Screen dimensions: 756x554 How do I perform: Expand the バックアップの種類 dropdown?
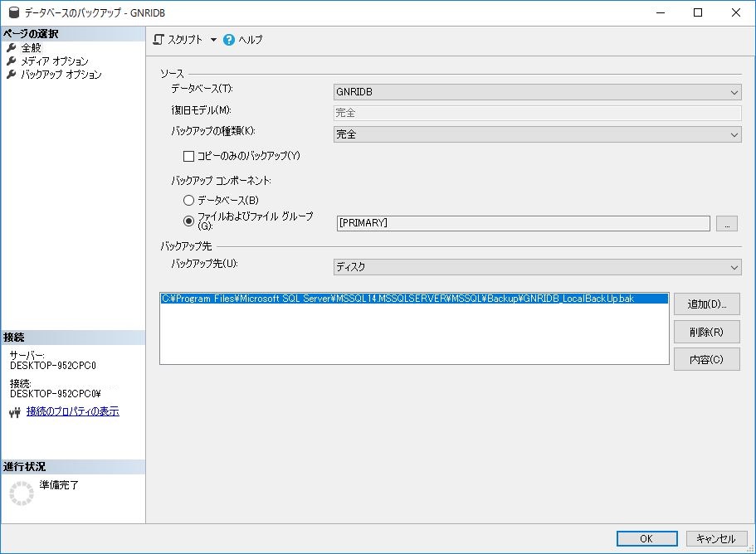tap(537, 134)
